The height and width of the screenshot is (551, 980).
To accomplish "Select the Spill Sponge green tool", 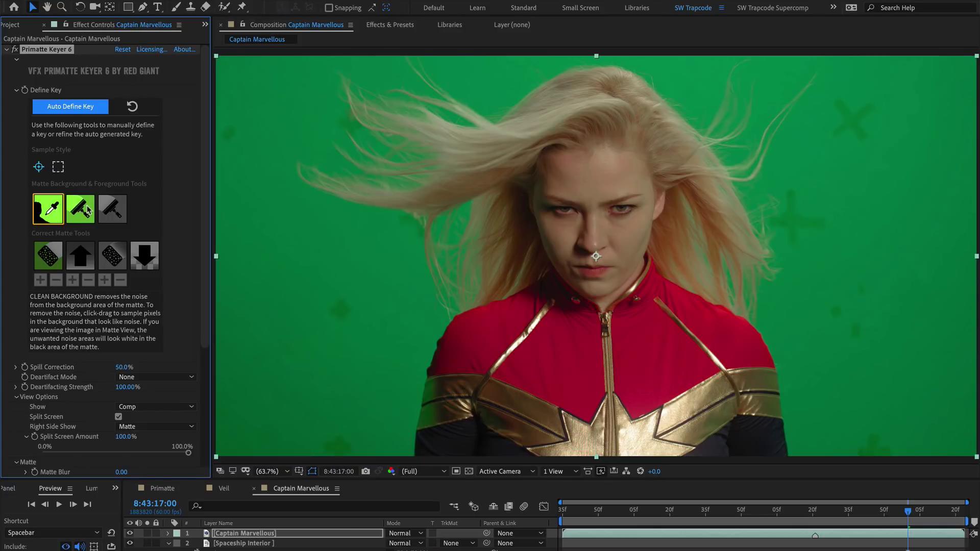I will click(x=48, y=256).
